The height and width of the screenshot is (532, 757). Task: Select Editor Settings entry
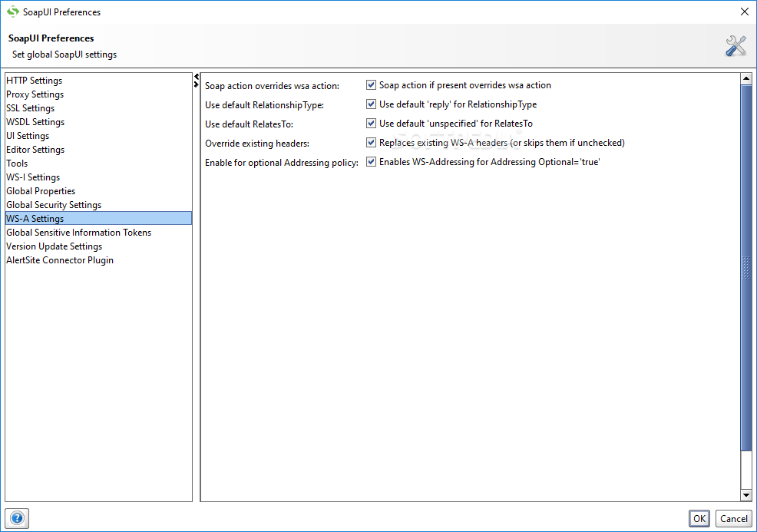98,150
